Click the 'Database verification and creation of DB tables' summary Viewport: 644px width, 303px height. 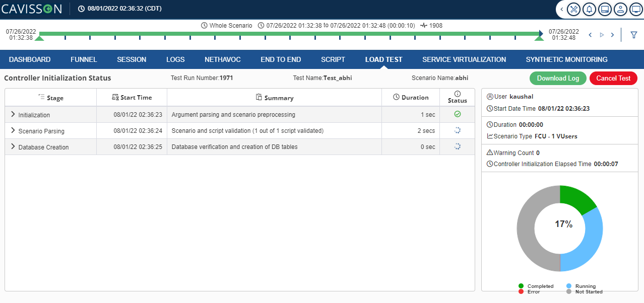pos(235,147)
